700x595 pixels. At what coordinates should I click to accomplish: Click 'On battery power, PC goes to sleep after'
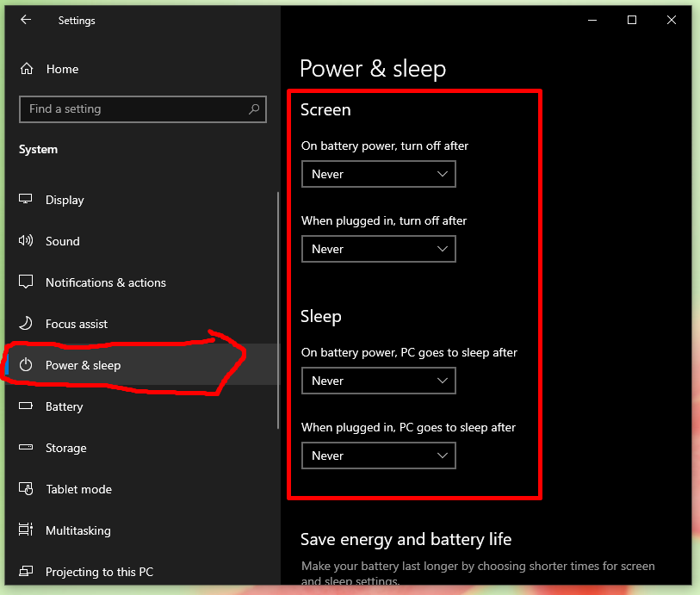[x=409, y=353]
